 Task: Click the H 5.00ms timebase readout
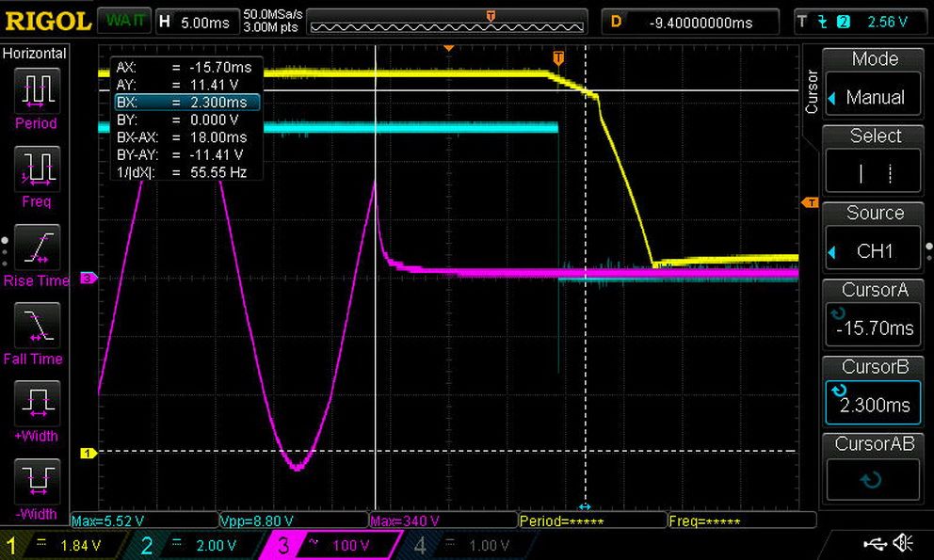[196, 23]
